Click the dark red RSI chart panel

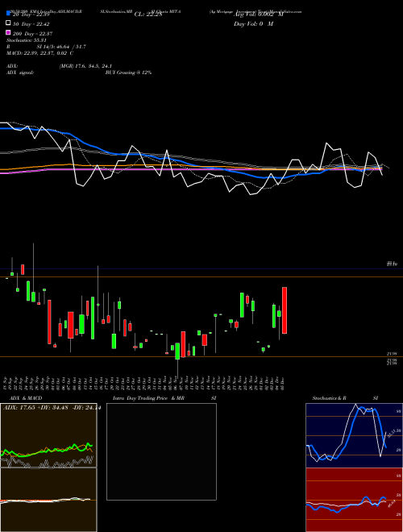tap(354, 500)
